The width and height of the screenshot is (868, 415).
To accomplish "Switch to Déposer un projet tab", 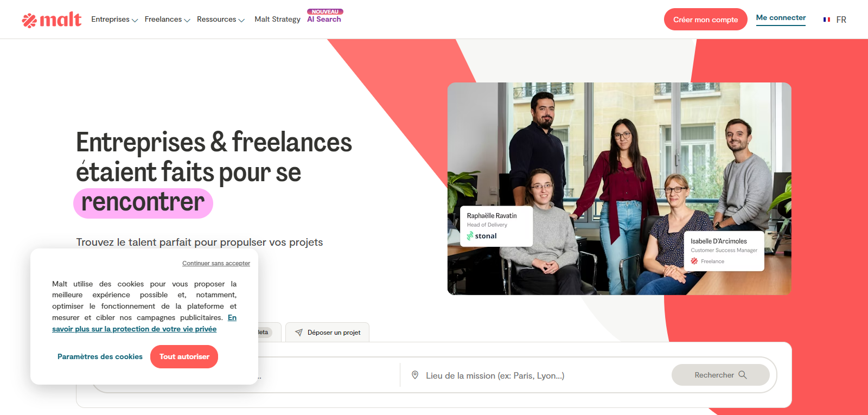I will pos(328,333).
